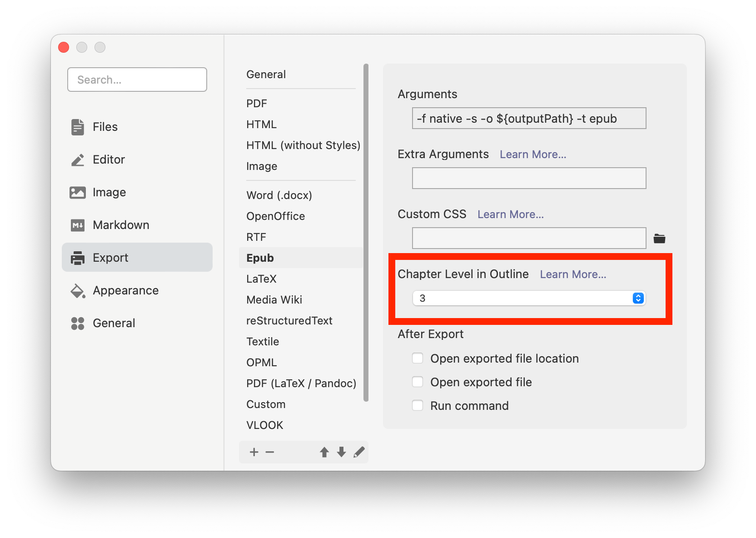Open Files preferences in sidebar
The width and height of the screenshot is (756, 538).
[105, 127]
